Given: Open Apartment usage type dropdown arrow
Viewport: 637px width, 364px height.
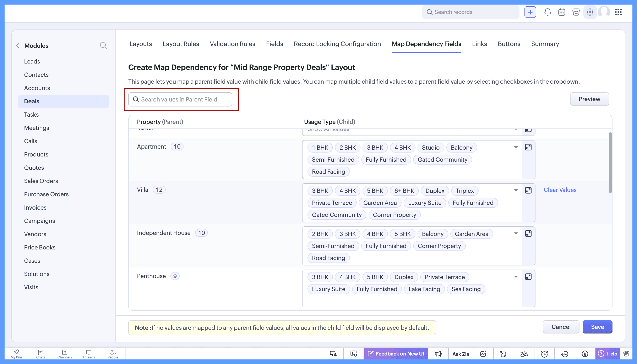Looking at the screenshot, I should tap(516, 147).
